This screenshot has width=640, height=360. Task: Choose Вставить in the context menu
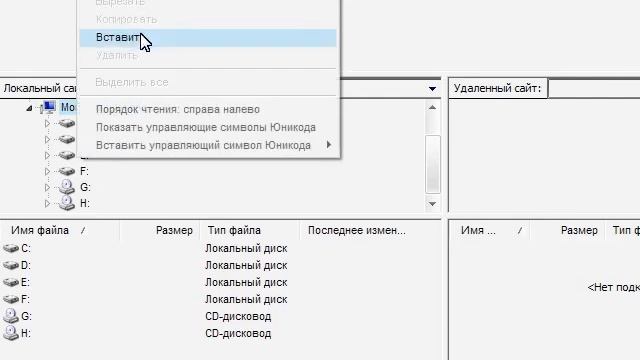208,38
